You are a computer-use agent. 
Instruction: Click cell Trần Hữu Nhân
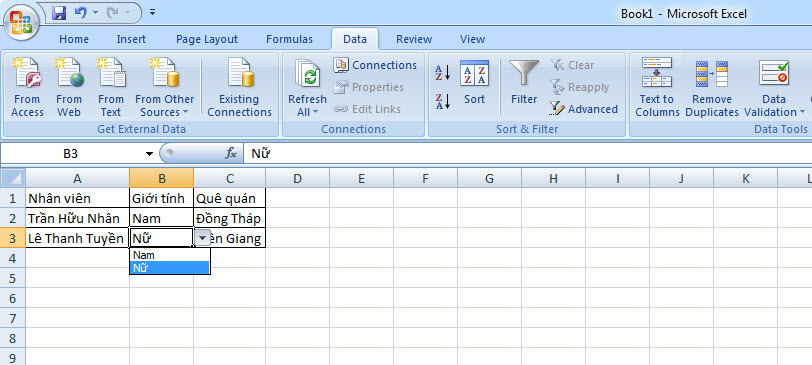pos(77,218)
